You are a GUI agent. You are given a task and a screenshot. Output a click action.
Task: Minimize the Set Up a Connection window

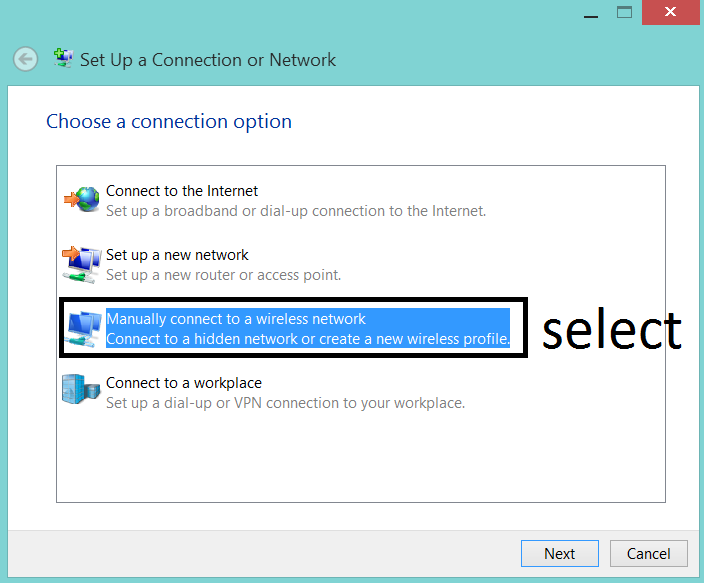click(591, 13)
